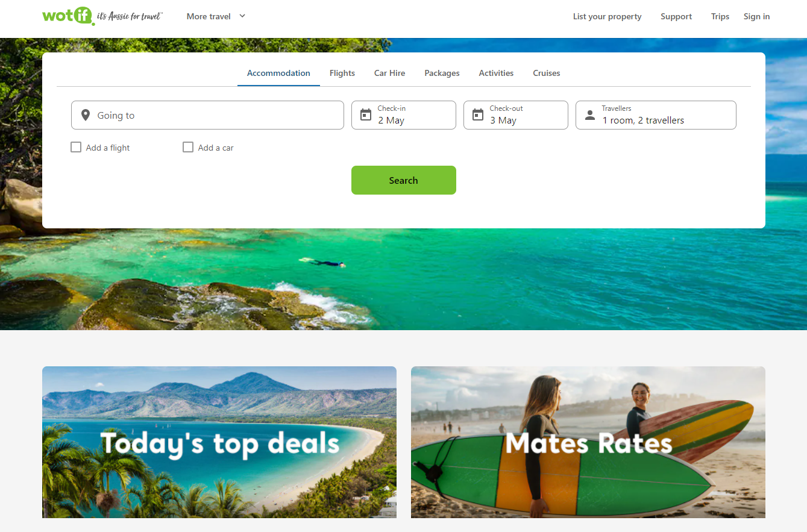Image resolution: width=807 pixels, height=532 pixels.
Task: Tick the Add a car checkbox
Action: click(x=188, y=147)
